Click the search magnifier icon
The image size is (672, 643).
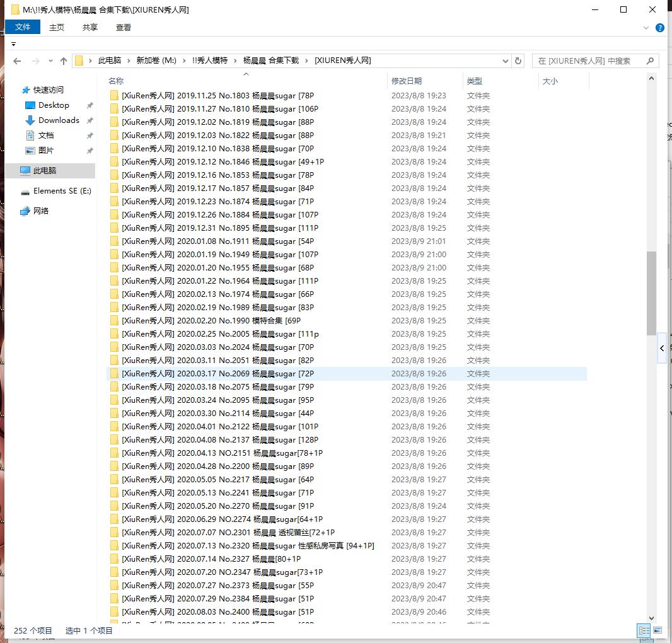click(x=650, y=61)
